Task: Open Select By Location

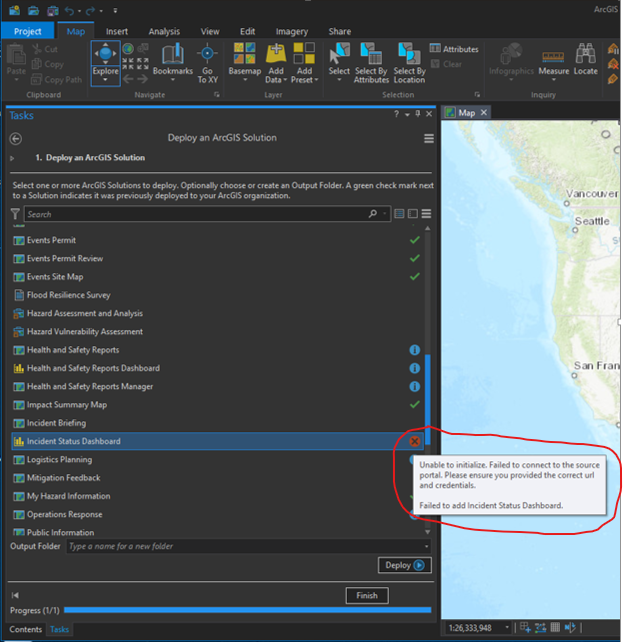Action: [x=409, y=63]
